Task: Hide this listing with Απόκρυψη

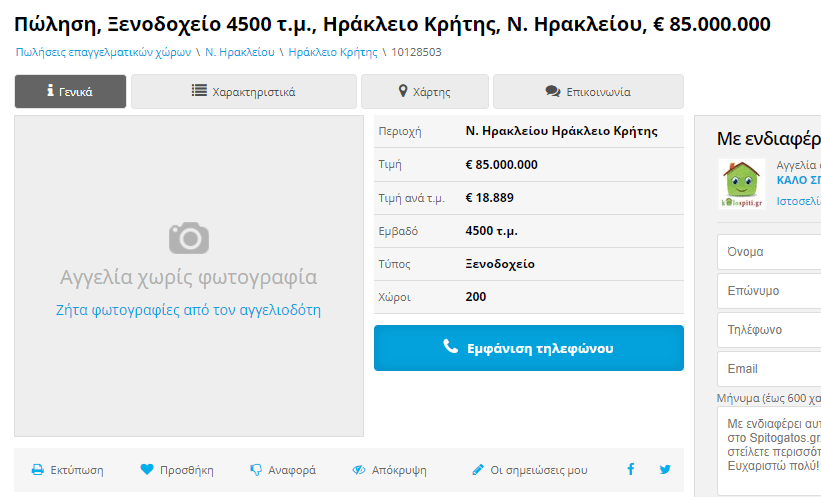Action: [x=389, y=470]
